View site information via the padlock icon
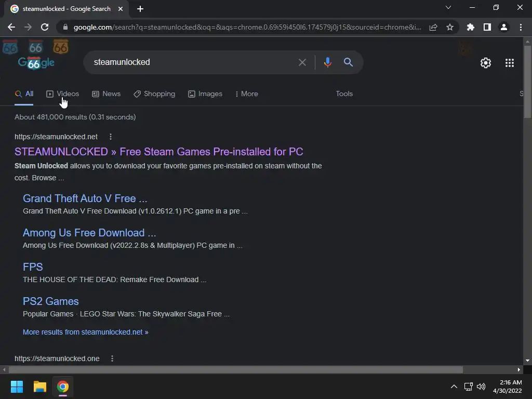 tap(65, 27)
